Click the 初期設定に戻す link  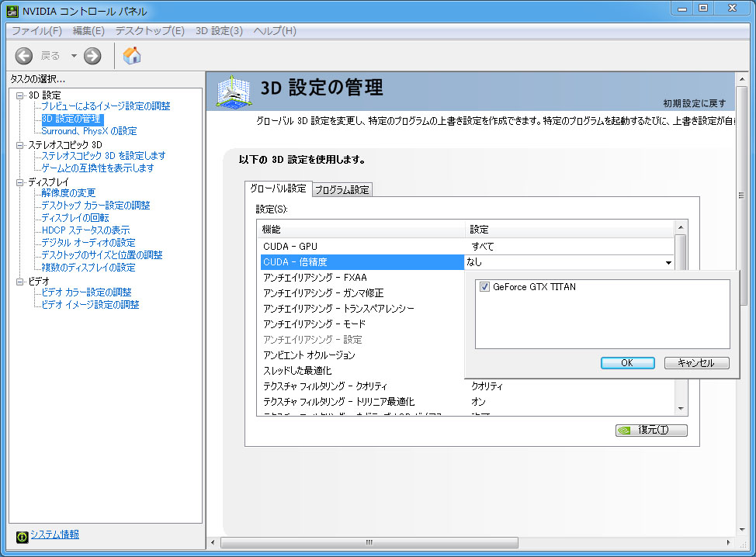point(694,103)
